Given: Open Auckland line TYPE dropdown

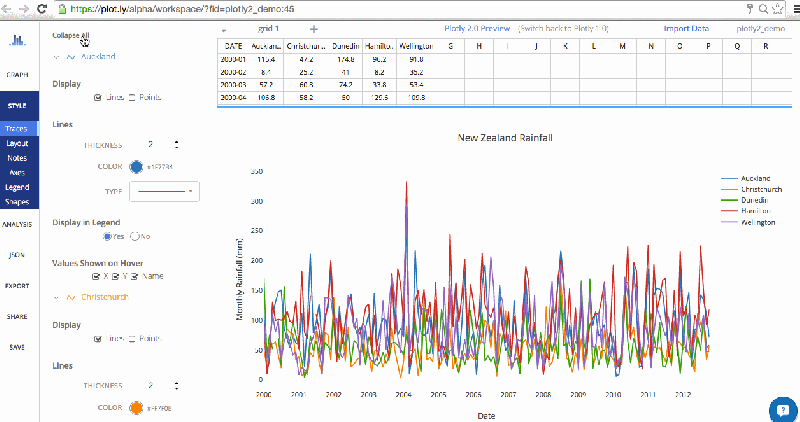Looking at the screenshot, I should click(164, 191).
